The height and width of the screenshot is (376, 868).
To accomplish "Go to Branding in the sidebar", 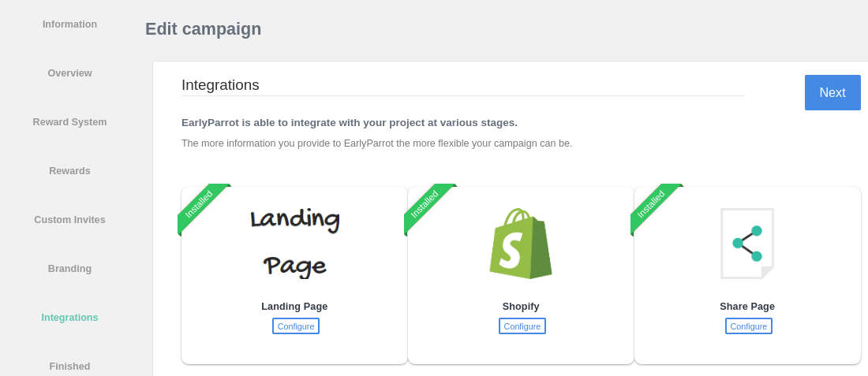I will coord(69,269).
